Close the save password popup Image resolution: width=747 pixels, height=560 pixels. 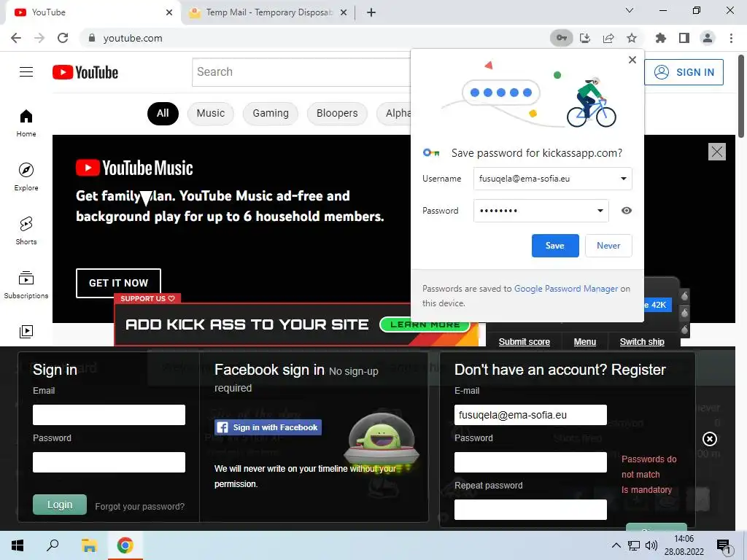click(632, 60)
